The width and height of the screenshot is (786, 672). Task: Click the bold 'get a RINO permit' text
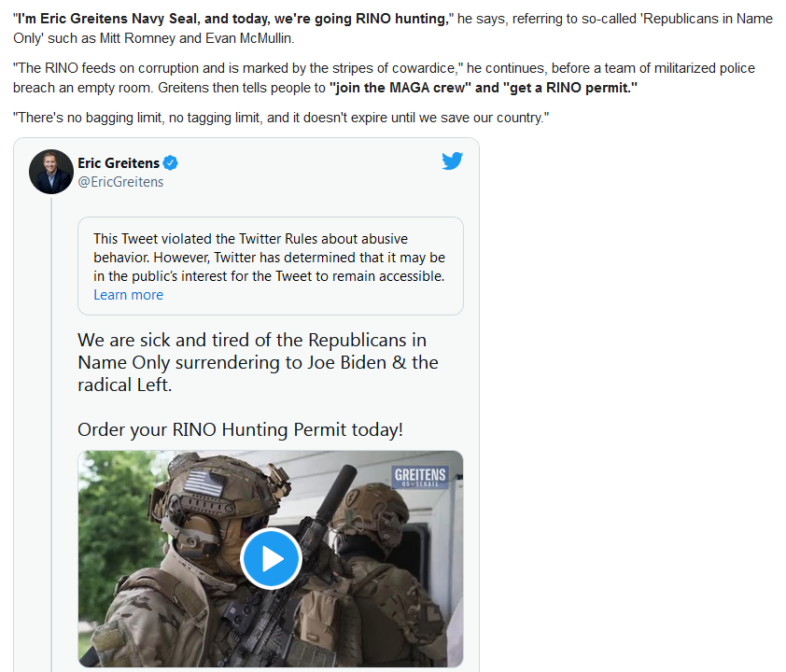click(570, 88)
